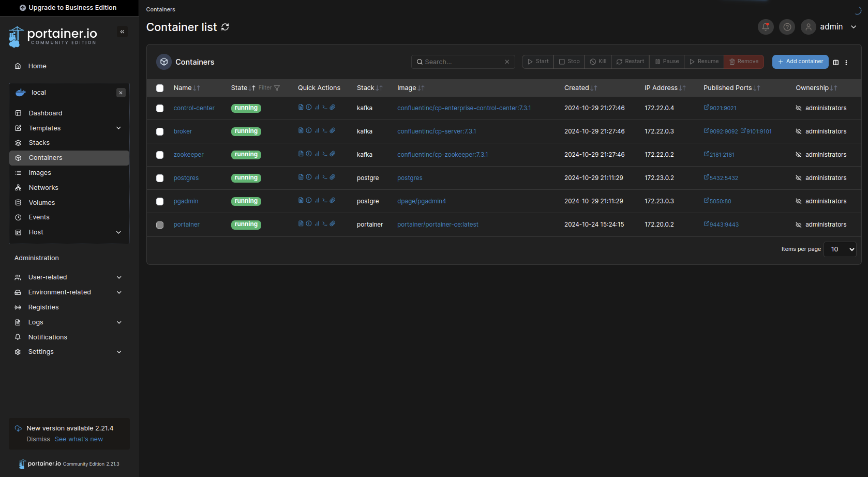Open notifications bell icon in header
Screen dimensions: 868x477
coord(766,27)
